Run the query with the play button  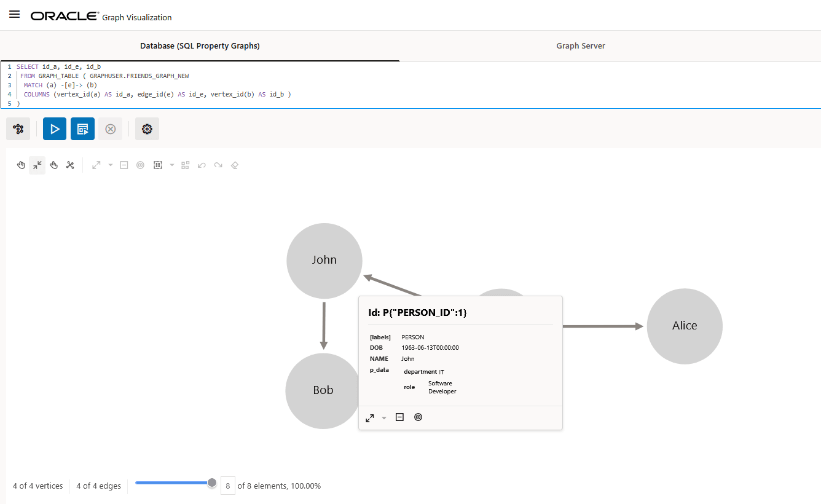55,129
